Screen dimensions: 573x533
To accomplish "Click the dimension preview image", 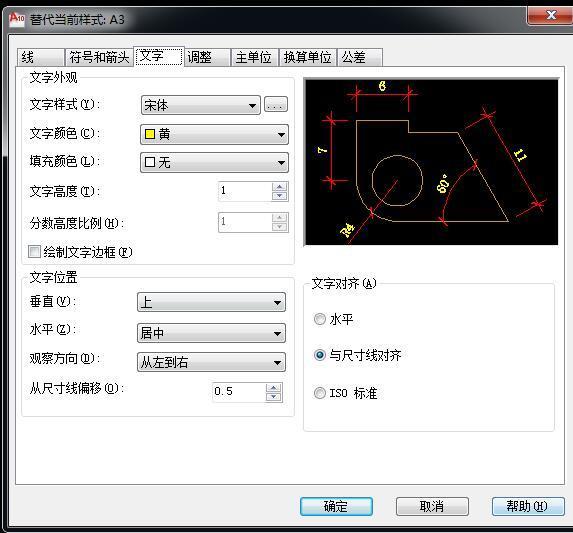I will pos(432,162).
